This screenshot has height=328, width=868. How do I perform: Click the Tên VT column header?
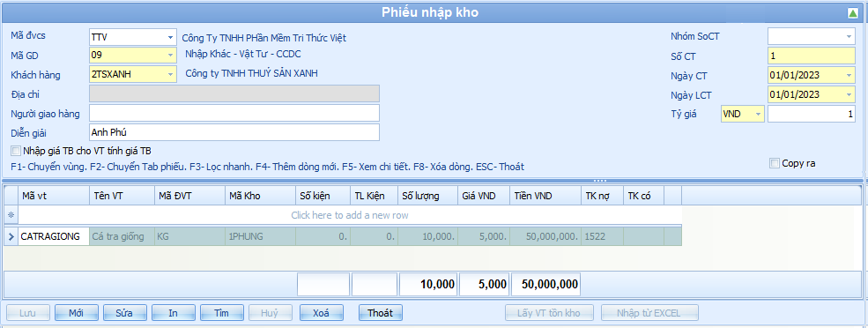(x=122, y=196)
